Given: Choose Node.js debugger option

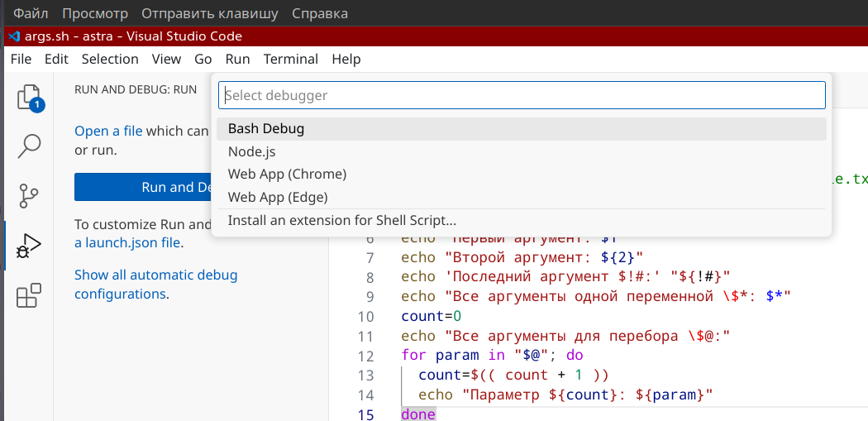Looking at the screenshot, I should coord(522,152).
